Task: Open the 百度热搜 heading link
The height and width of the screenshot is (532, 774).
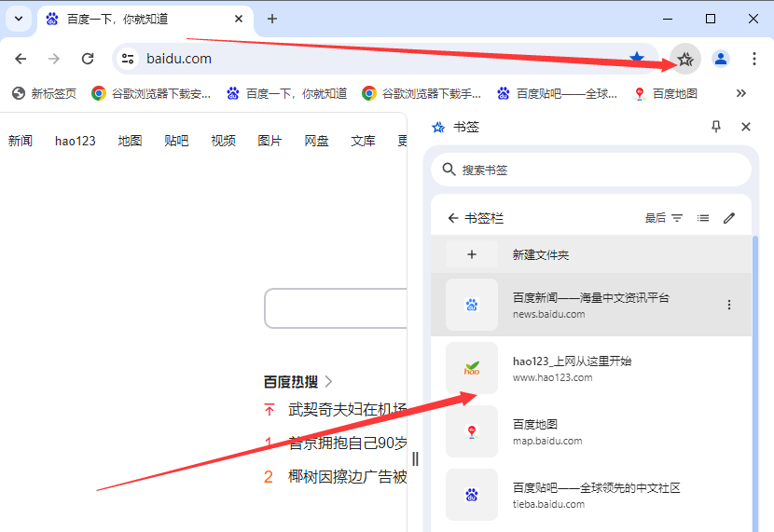Action: (x=291, y=382)
